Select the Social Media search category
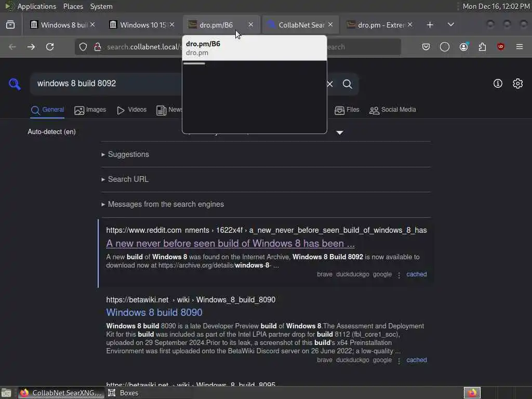This screenshot has width=532, height=399. coord(393,110)
